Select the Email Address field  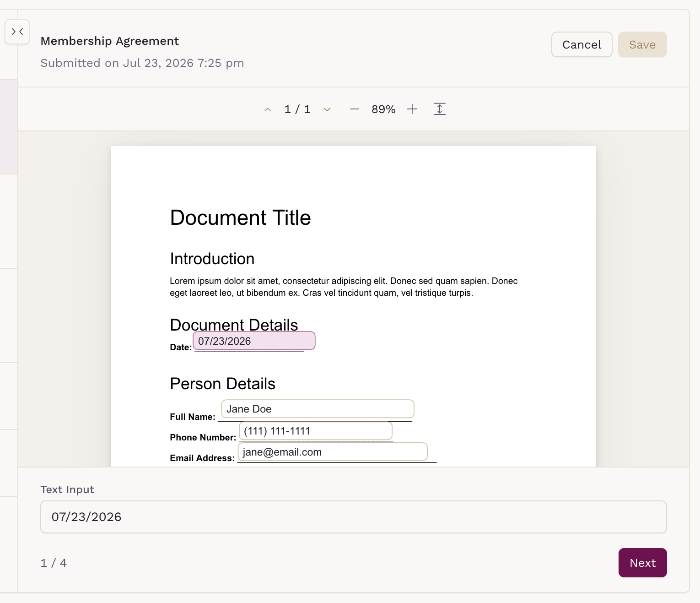pyautogui.click(x=333, y=452)
